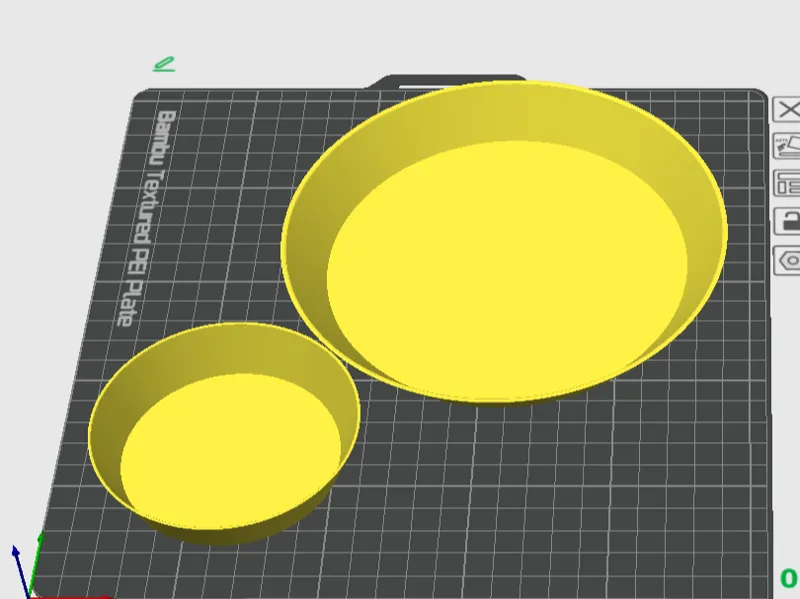
Task: Click the green edit plate name pencil icon
Action: [x=164, y=64]
